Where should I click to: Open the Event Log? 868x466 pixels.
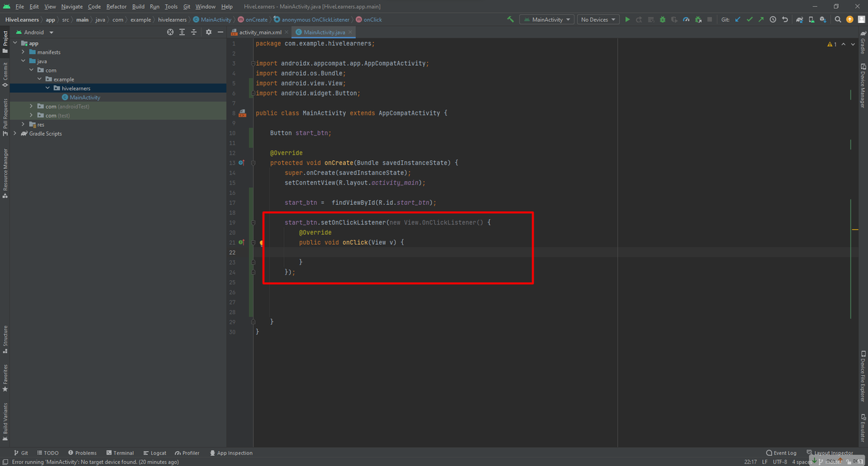coord(781,453)
